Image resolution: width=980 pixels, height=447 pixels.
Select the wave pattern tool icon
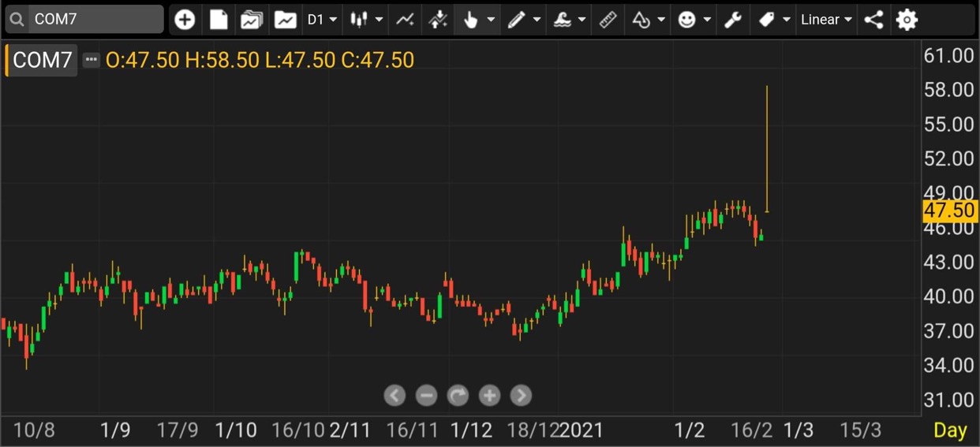tap(562, 20)
